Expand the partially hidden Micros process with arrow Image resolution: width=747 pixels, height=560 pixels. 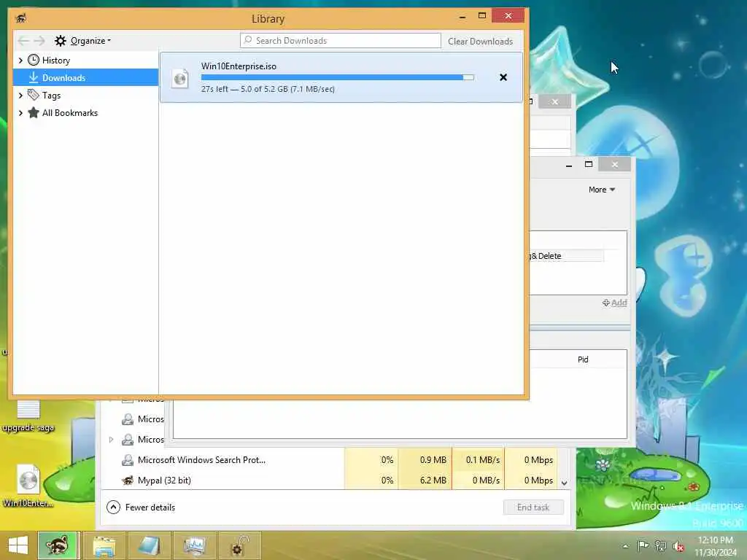[x=111, y=440]
